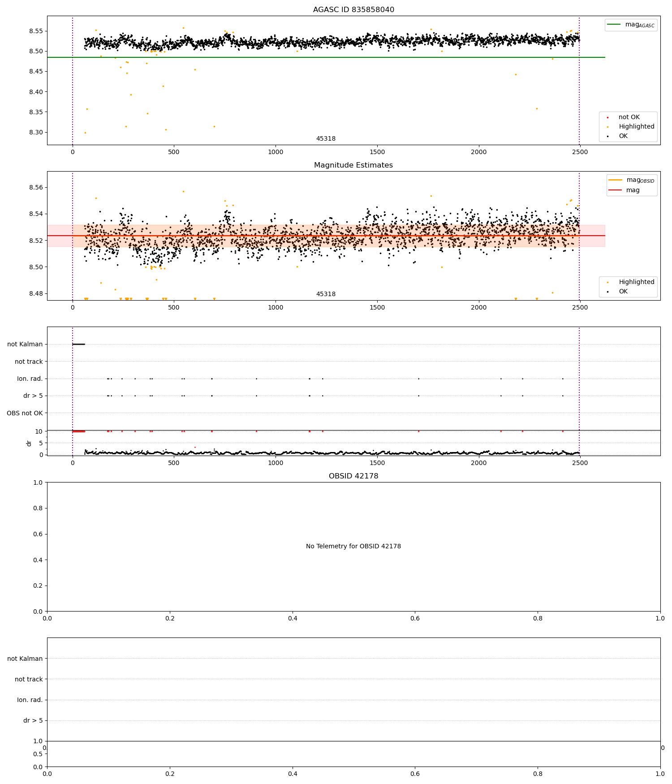
Task: Click 'OK' legend entry in top plot
Action: tap(623, 136)
